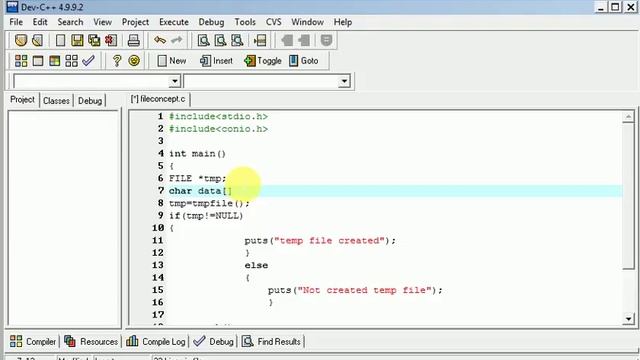This screenshot has width=640, height=360.
Task: Run the program using the window icon
Action: (38, 61)
